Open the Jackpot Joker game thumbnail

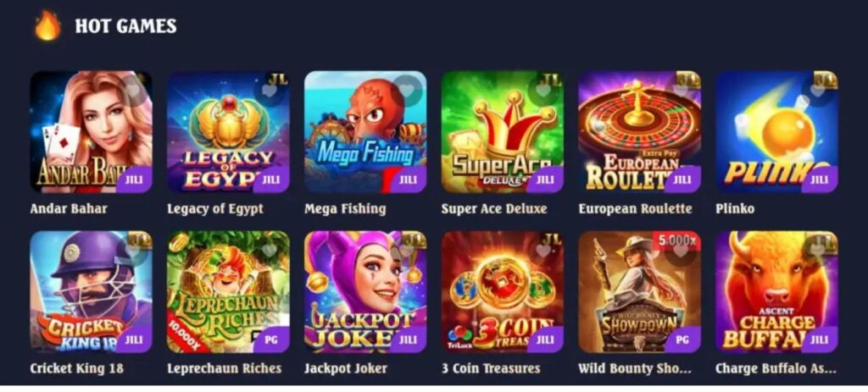365,291
